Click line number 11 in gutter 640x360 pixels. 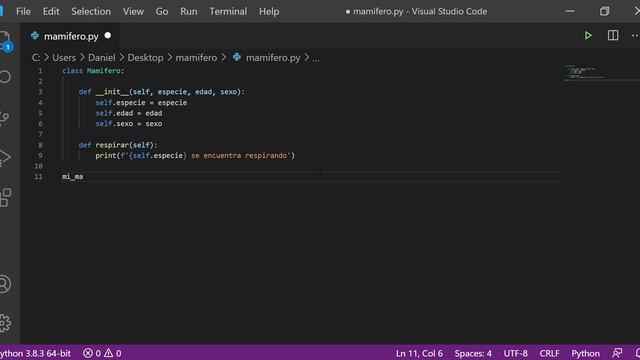tap(39, 177)
